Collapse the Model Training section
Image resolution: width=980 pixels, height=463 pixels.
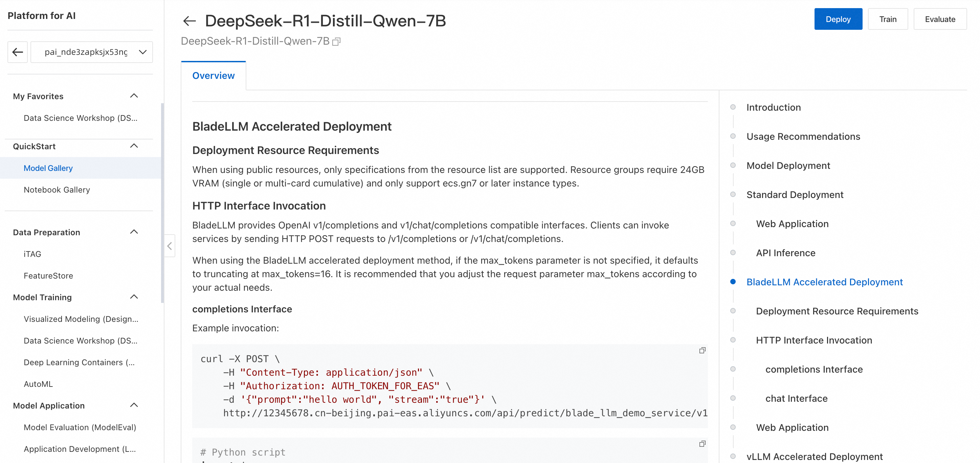(134, 297)
